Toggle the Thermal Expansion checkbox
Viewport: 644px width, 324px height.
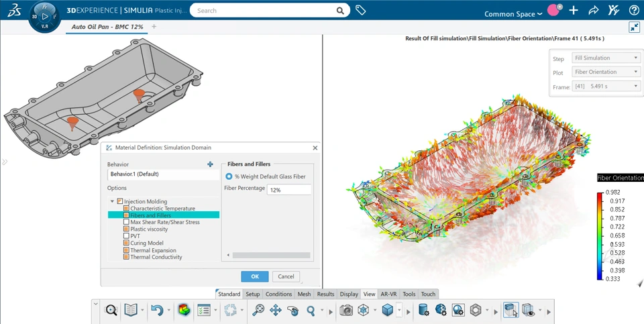127,250
